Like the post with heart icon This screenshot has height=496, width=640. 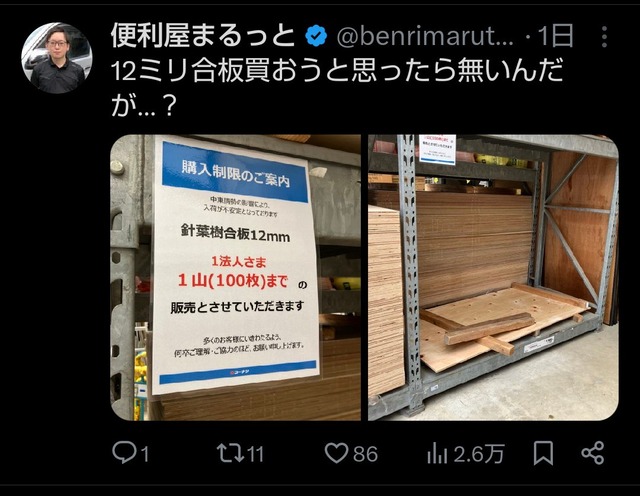coord(336,453)
